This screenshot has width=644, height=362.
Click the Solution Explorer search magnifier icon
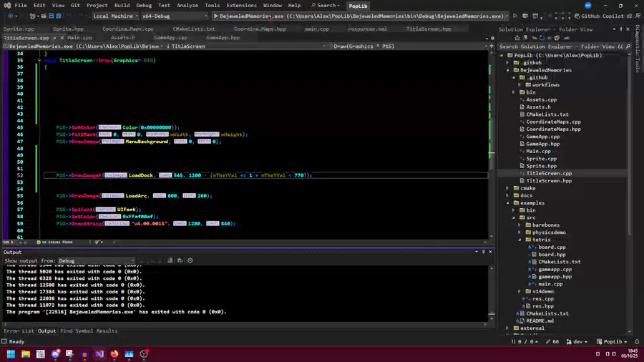tap(628, 47)
